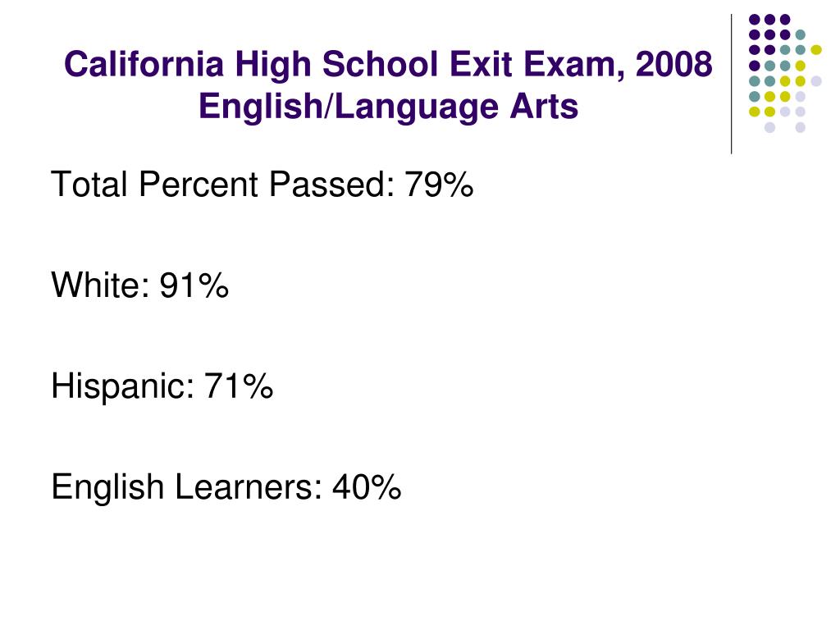Click the word Learners in the last line
Viewport: 840px width, 630px height.
(x=249, y=487)
